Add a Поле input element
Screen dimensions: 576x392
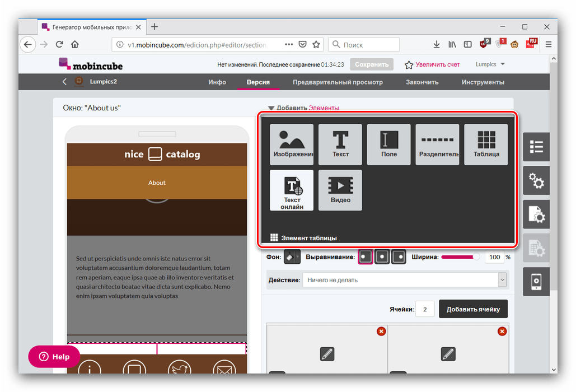click(x=388, y=144)
